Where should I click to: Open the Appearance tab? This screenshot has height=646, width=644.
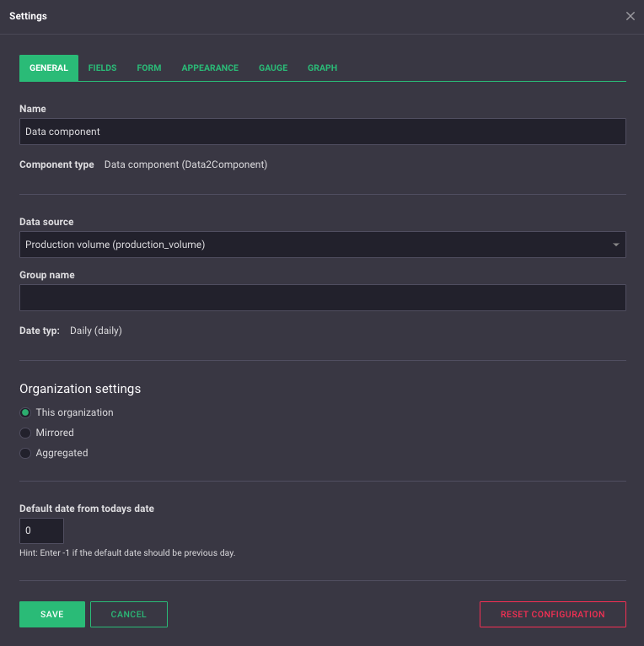(x=210, y=68)
